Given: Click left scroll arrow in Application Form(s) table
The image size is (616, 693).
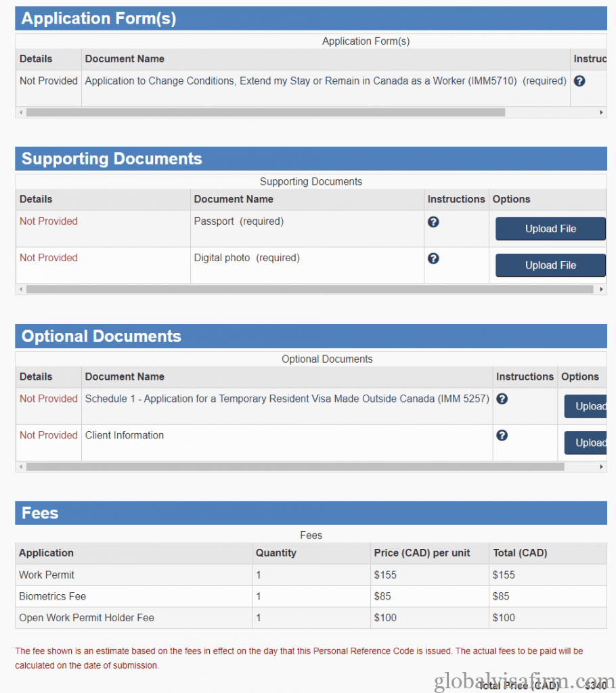Looking at the screenshot, I should point(21,113).
